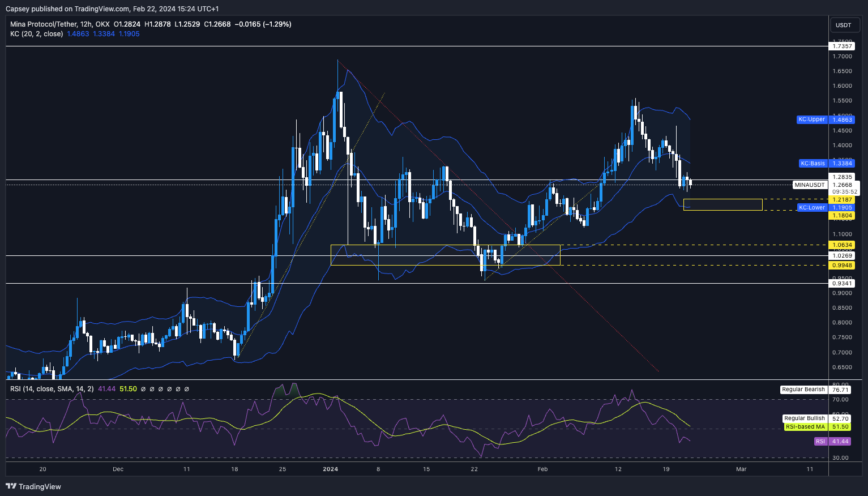Click the TradingView logo icon
The image size is (868, 496).
pyautogui.click(x=11, y=486)
